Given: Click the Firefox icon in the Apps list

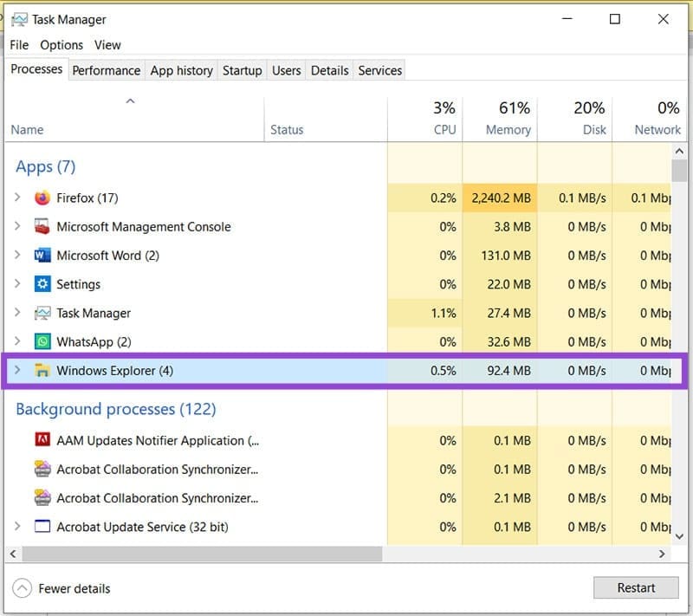Looking at the screenshot, I should 42,198.
